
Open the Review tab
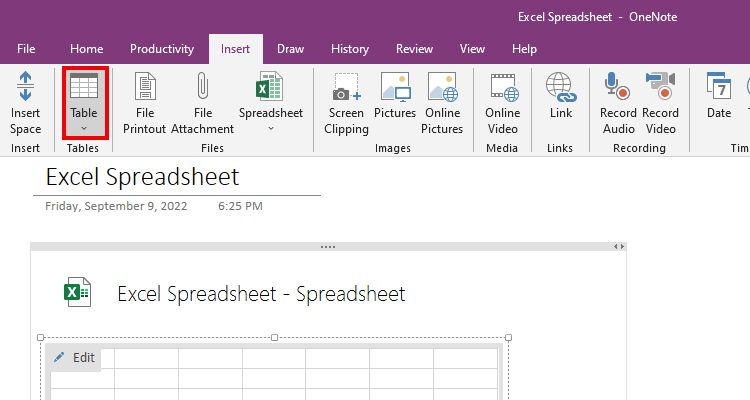pyautogui.click(x=414, y=49)
